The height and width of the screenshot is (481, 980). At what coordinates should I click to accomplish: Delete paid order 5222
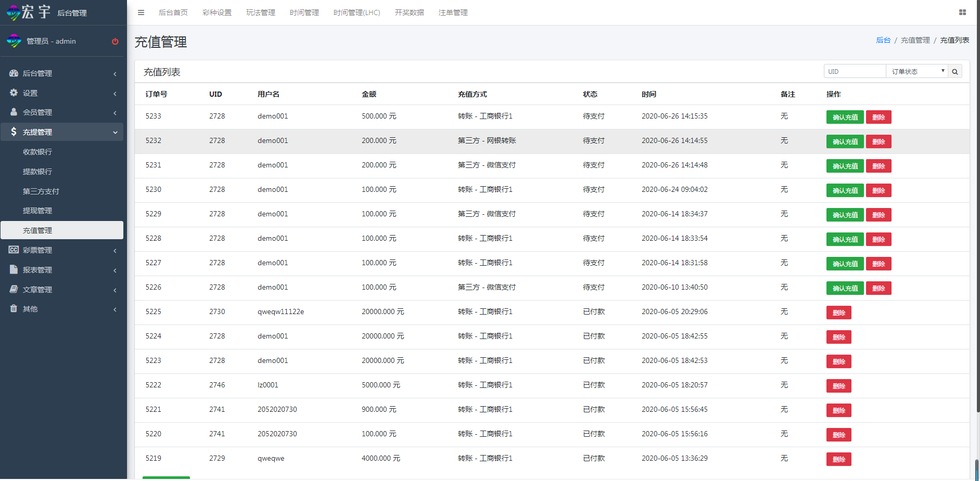tap(839, 386)
